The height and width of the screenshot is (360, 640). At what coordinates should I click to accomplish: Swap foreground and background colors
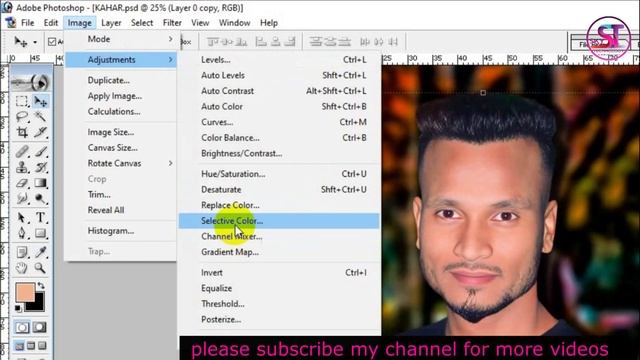[41, 285]
